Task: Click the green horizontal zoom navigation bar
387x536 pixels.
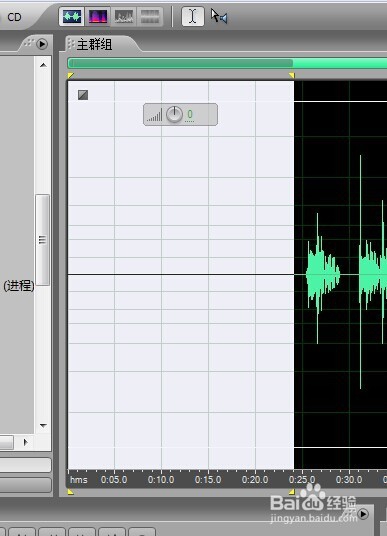Action: (227, 63)
